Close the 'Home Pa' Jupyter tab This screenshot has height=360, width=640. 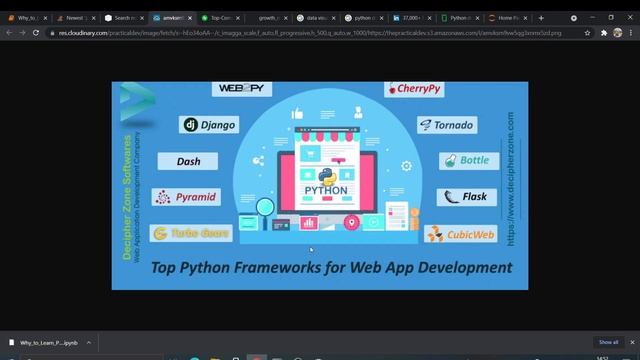(525, 18)
